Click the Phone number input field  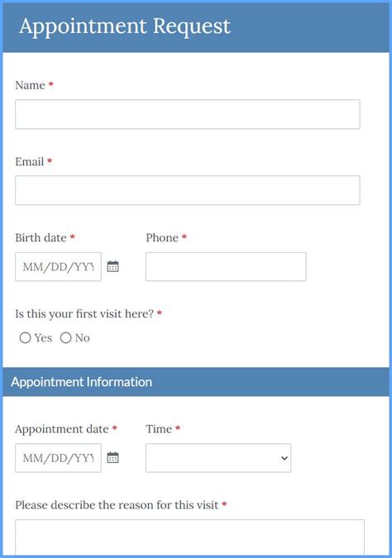(x=226, y=266)
